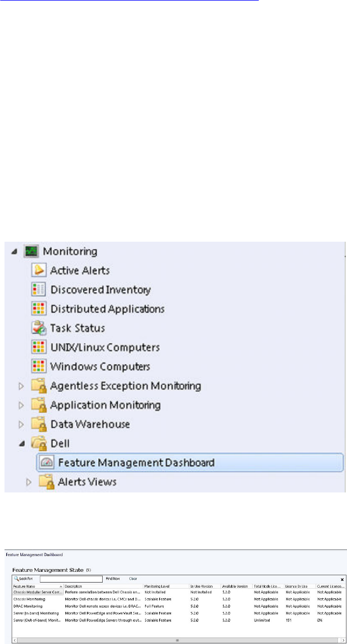Image resolution: width=347 pixels, height=644 pixels.
Task: Sort by Total Node License column header
Action: click(269, 586)
